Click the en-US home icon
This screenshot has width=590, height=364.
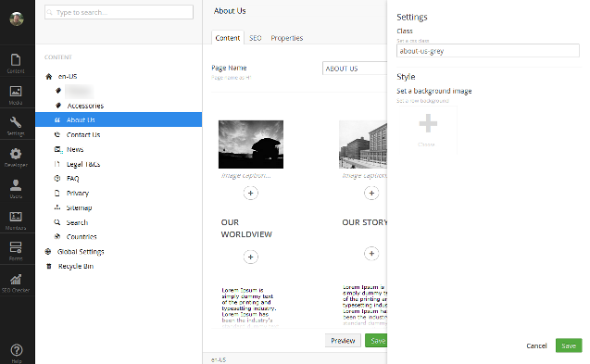pos(49,77)
